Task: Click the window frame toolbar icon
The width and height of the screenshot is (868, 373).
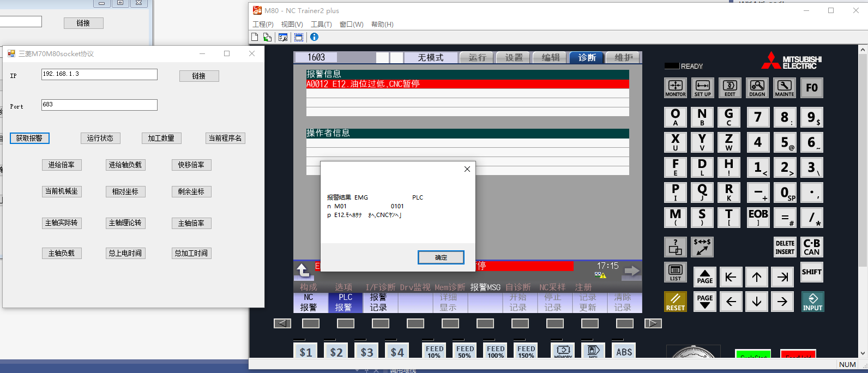Action: [298, 37]
